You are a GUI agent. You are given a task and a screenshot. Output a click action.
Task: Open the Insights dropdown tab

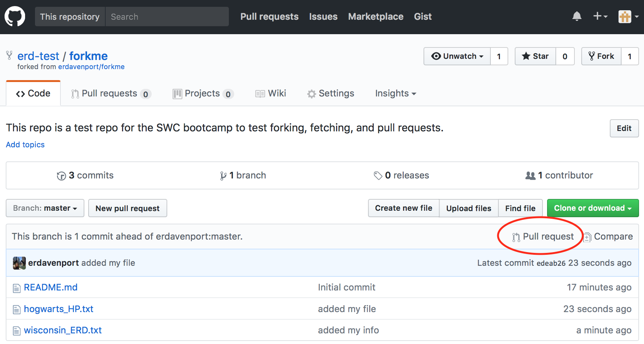(x=395, y=93)
